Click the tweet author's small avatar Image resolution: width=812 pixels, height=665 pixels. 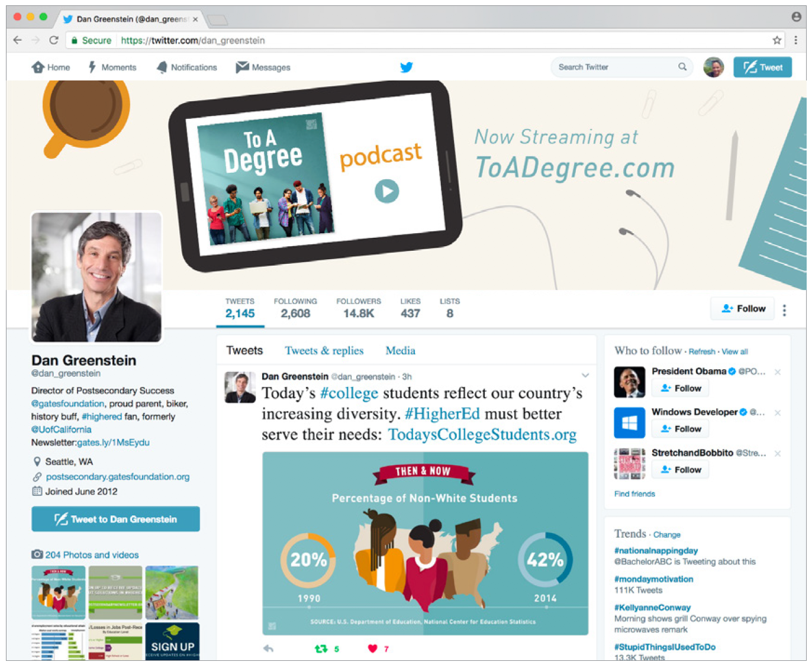pos(240,388)
